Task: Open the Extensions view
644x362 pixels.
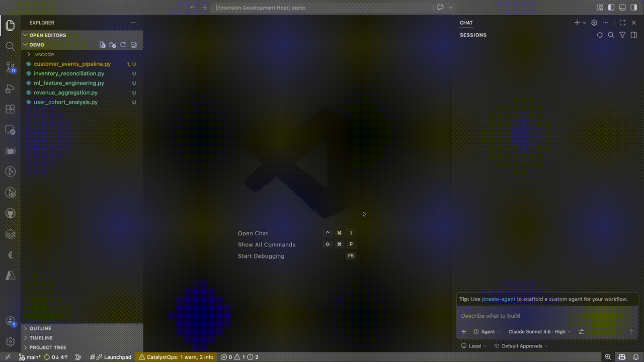Action: click(x=10, y=109)
